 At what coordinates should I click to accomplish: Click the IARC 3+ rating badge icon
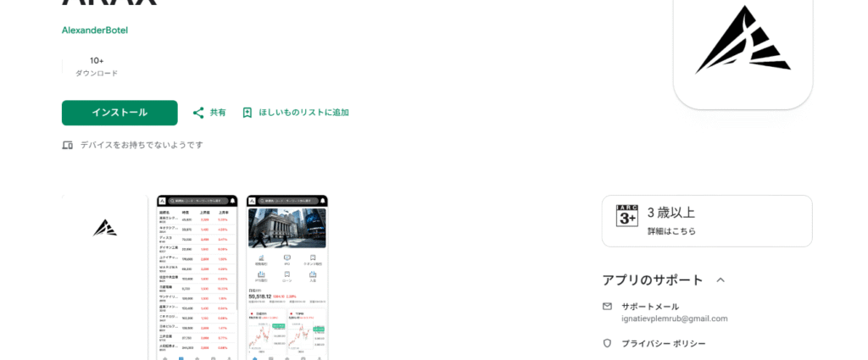click(x=627, y=216)
